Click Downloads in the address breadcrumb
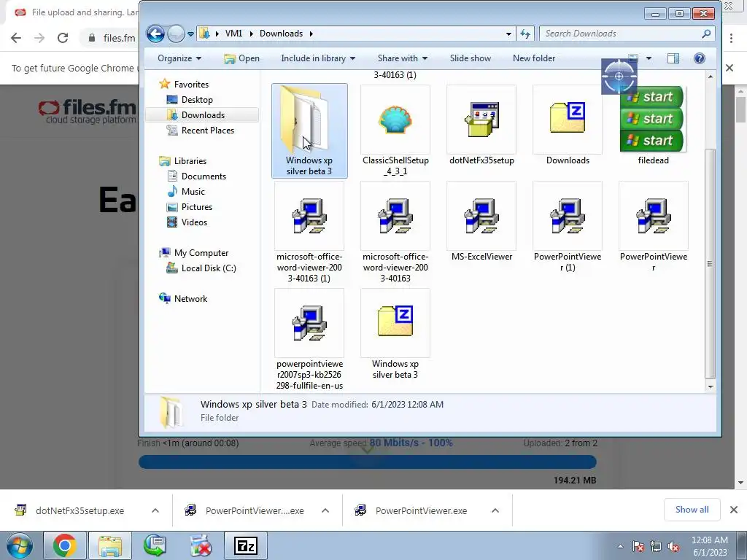This screenshot has height=560, width=747. 281,34
